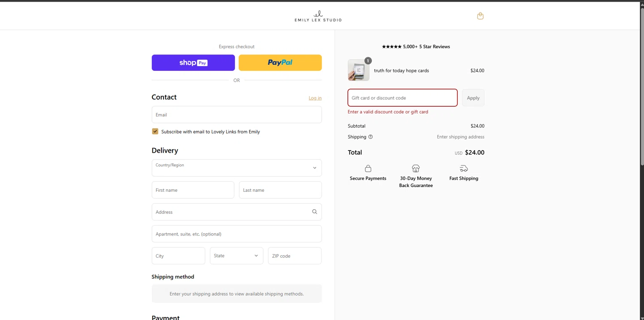Viewport: 644px width, 320px height.
Task: Choose PayPal express checkout
Action: [280, 63]
